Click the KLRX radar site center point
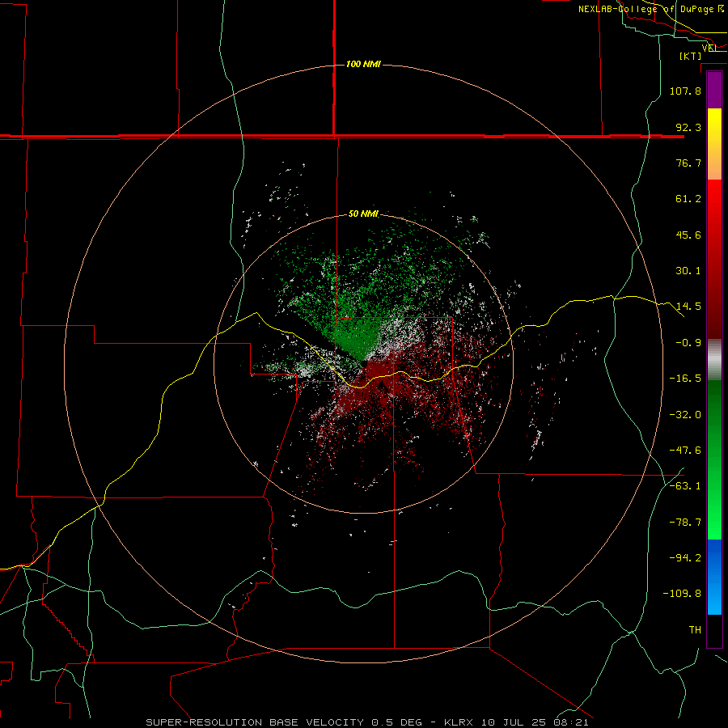 pyautogui.click(x=363, y=363)
